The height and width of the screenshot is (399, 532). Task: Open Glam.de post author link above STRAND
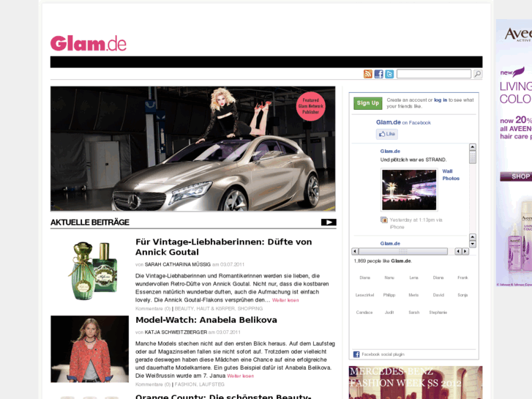(x=390, y=151)
